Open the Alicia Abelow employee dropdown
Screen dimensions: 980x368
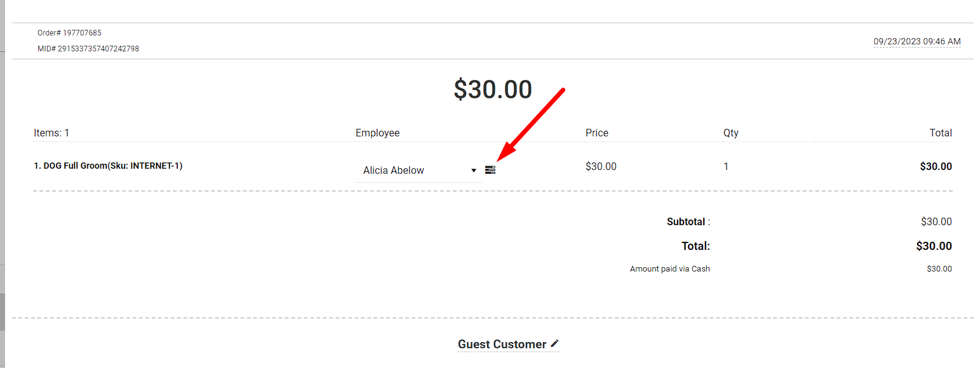419,170
